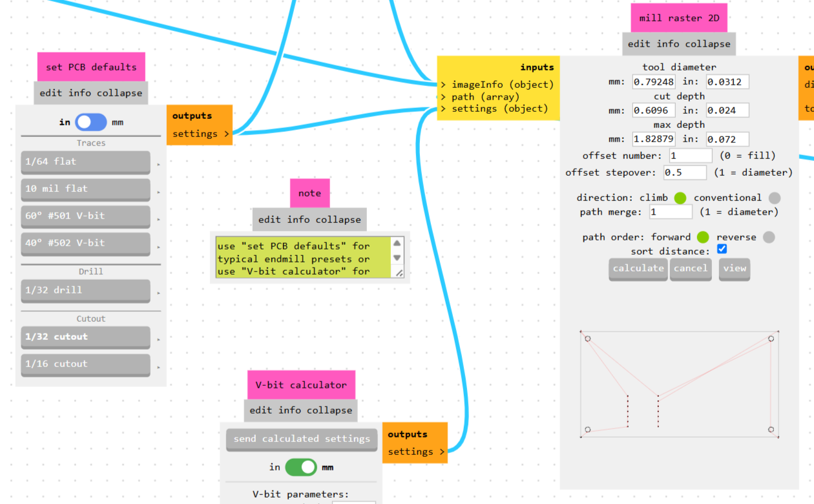Click small arrow beside 1/64 flat preset
The height and width of the screenshot is (504, 814).
(158, 165)
